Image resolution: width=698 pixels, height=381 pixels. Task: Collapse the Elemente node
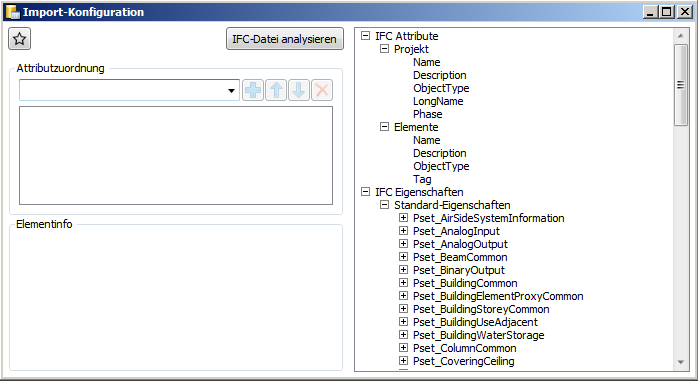(384, 127)
